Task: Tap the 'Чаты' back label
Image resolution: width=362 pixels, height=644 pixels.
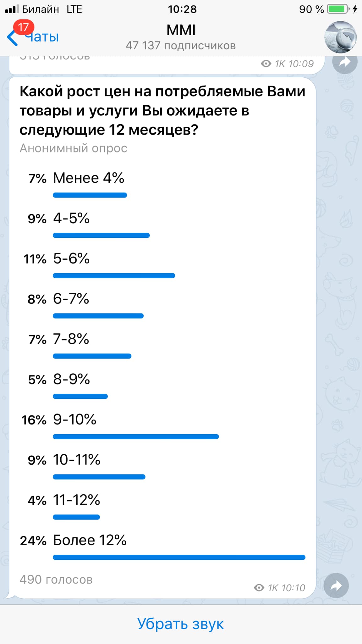Action: click(42, 37)
